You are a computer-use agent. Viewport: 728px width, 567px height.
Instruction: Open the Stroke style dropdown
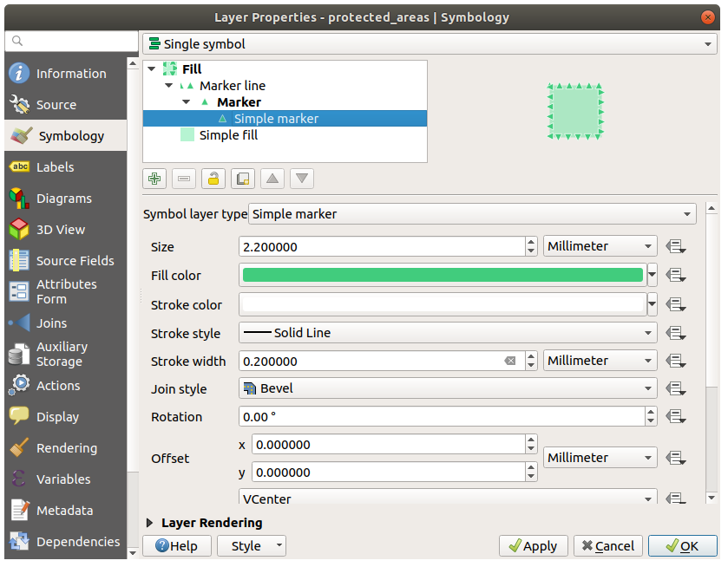448,333
